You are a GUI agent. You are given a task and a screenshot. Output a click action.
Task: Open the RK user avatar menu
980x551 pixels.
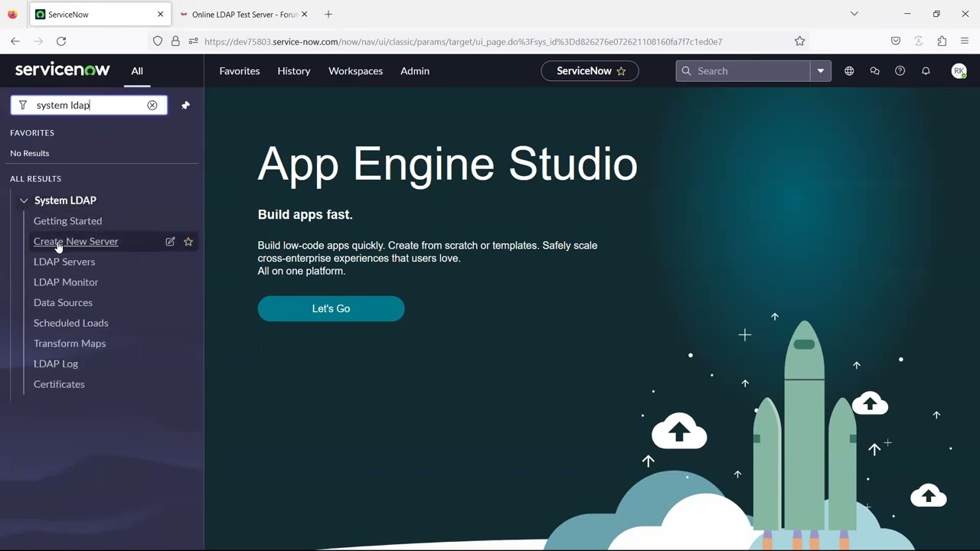(x=959, y=70)
